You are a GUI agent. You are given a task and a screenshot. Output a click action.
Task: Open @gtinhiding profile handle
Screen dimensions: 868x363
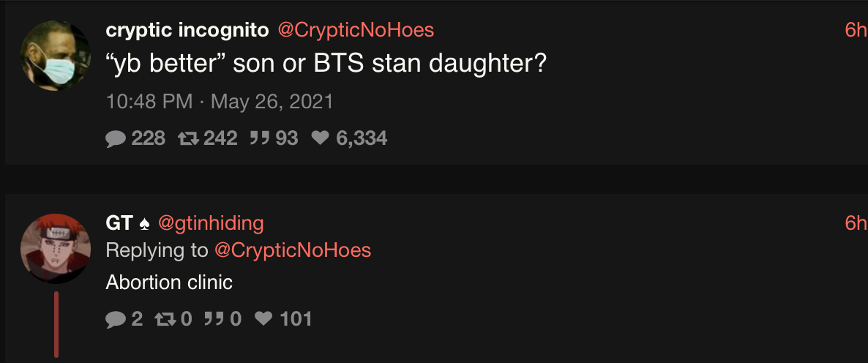pos(211,223)
